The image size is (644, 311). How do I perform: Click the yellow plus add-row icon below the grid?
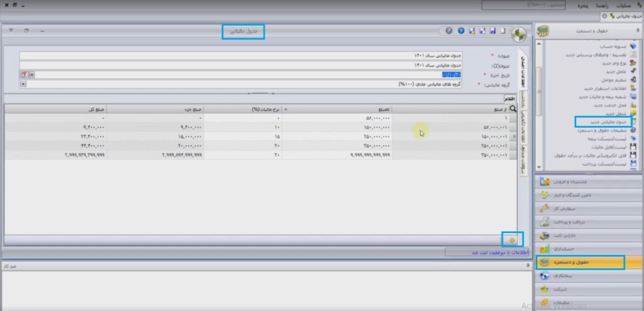tap(512, 240)
